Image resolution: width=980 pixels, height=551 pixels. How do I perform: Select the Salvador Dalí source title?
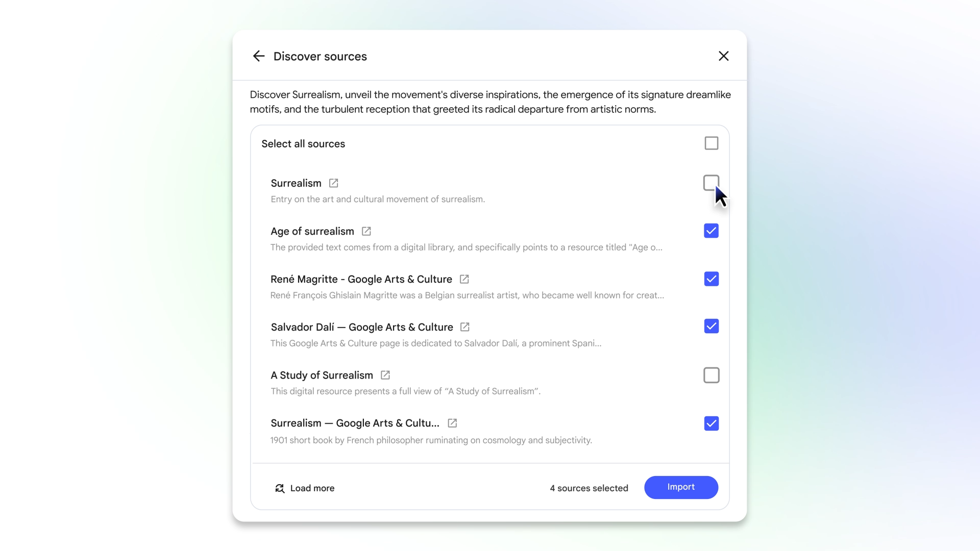tap(362, 327)
